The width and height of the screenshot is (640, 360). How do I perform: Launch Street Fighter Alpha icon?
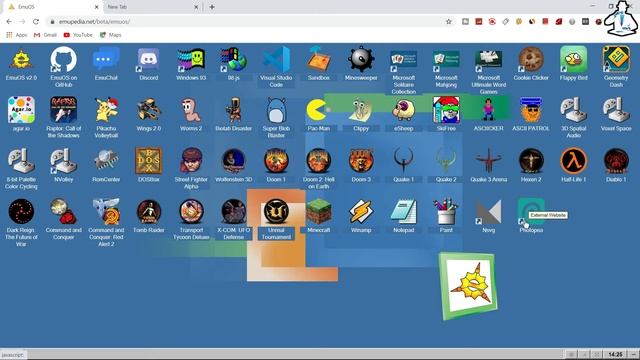[191, 161]
